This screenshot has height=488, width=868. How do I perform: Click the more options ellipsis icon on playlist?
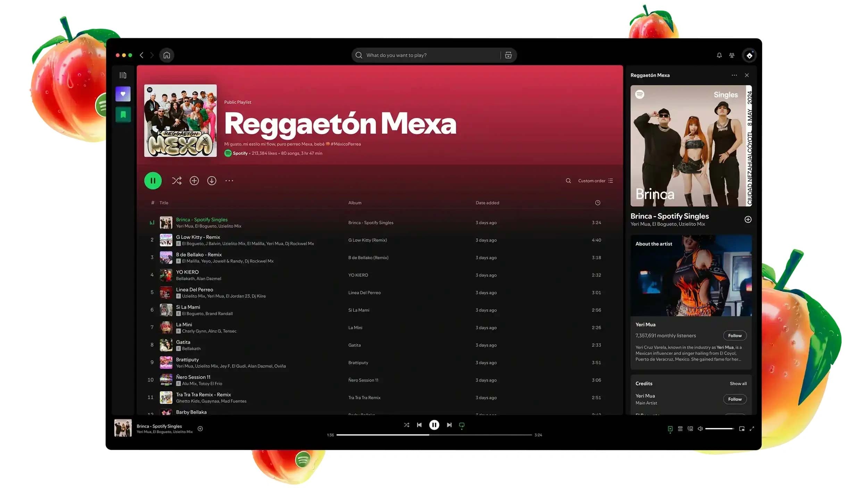pos(229,180)
